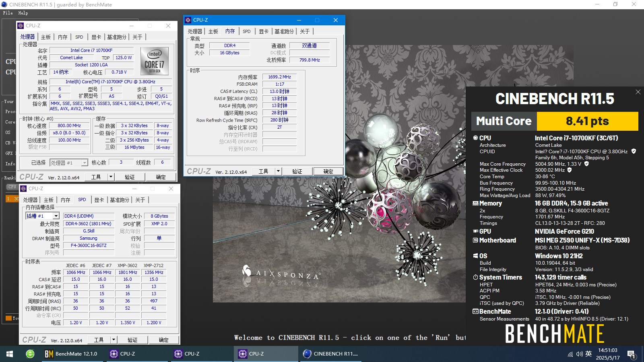
Task: Switch to 处理器 tab in the memory CPU-Z window
Action: 195,31
